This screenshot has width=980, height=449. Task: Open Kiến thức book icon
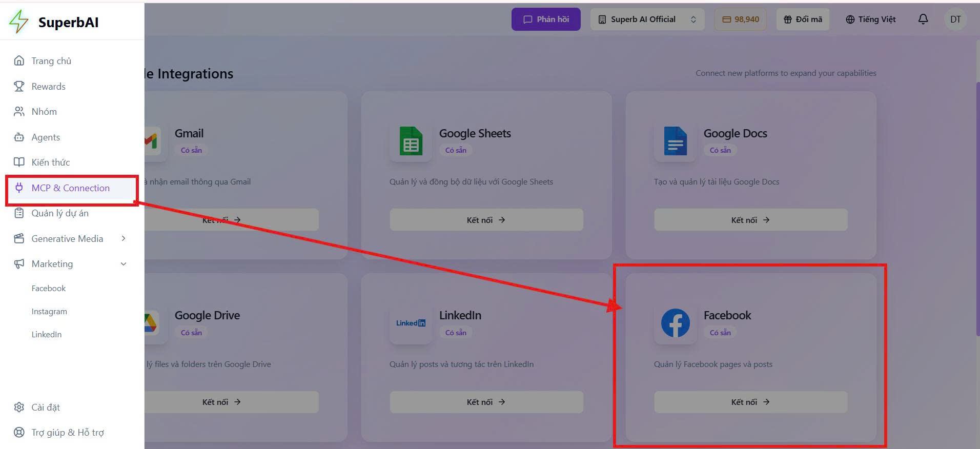(19, 162)
